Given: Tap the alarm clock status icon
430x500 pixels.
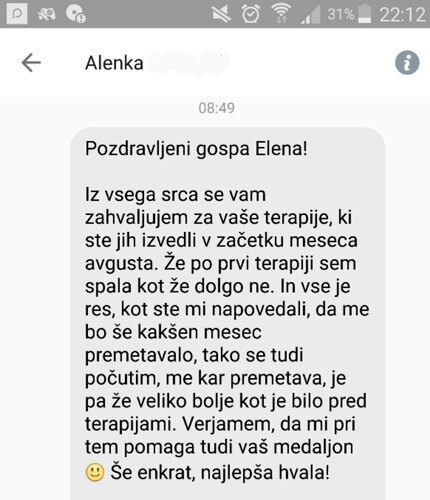Looking at the screenshot, I should click(x=251, y=14).
